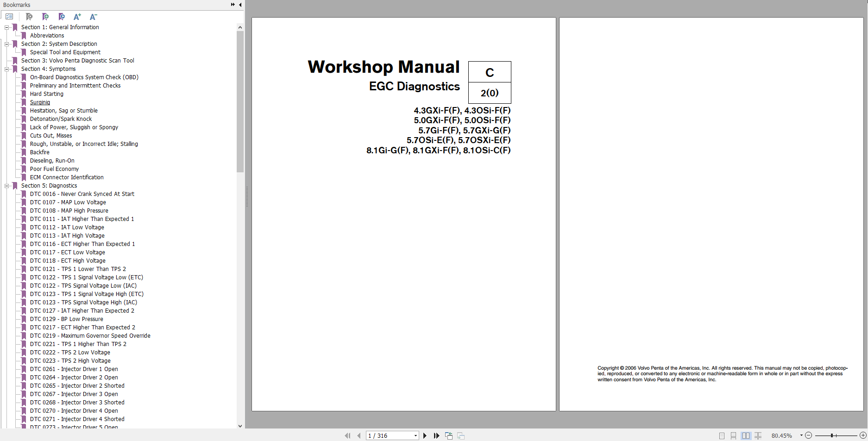Open the underlined Surging bookmark
The image size is (868, 441).
point(40,102)
